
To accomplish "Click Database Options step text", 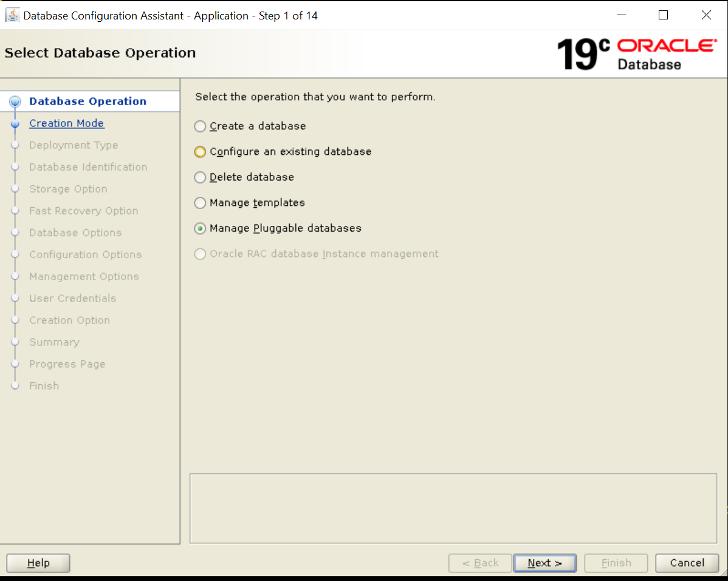I will [75, 232].
